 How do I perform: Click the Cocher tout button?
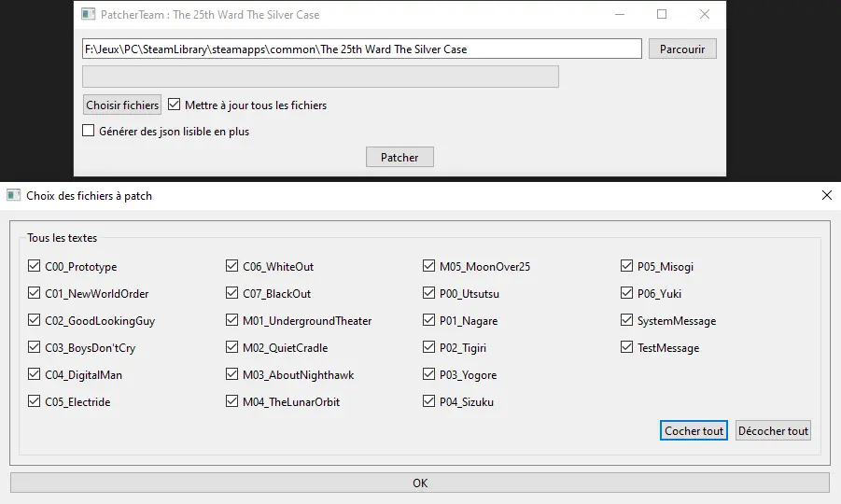[x=694, y=430]
